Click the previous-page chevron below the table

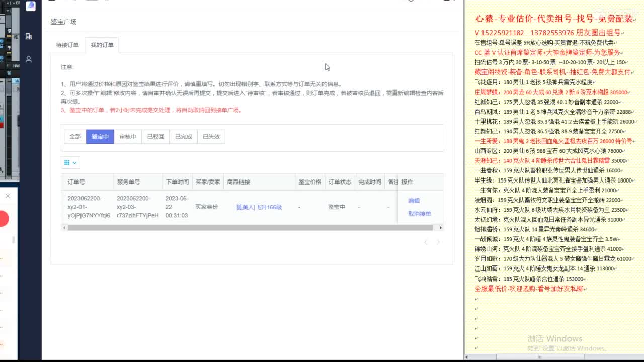click(425, 242)
